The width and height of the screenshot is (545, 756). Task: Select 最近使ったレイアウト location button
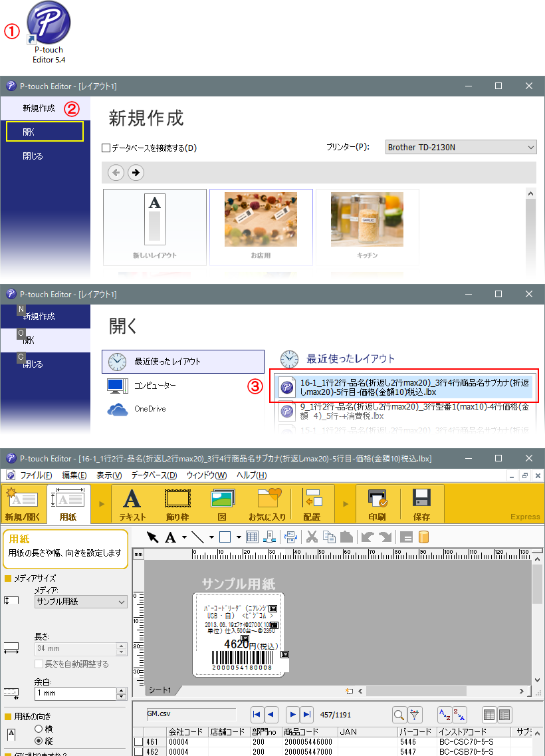click(x=183, y=362)
